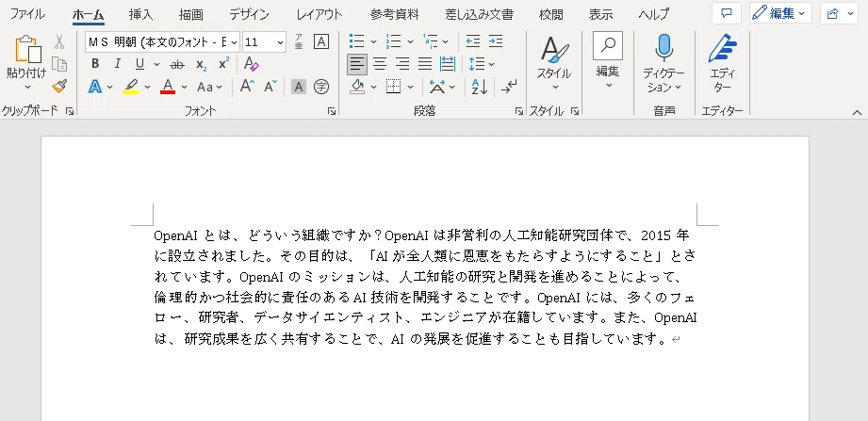
Task: Expand bullet list style options
Action: [x=373, y=42]
